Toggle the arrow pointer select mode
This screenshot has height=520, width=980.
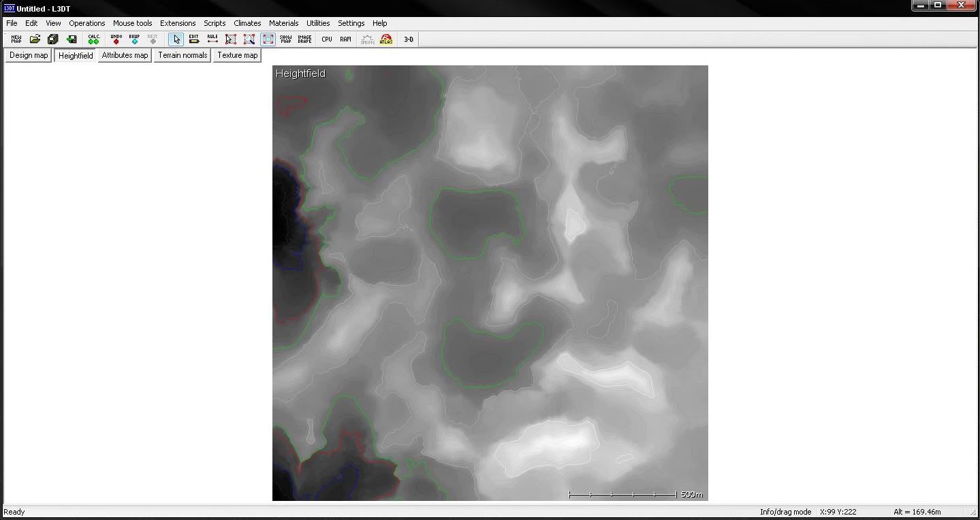[176, 39]
